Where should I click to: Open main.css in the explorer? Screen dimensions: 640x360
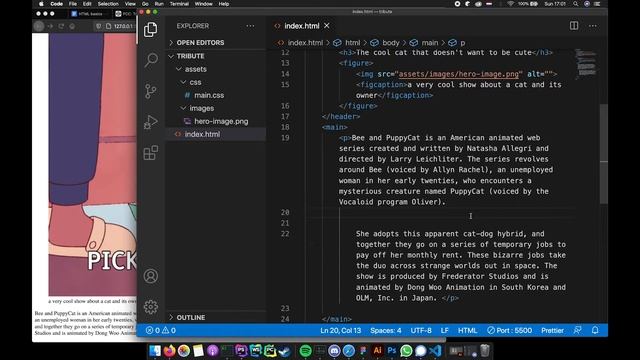[x=216, y=95]
